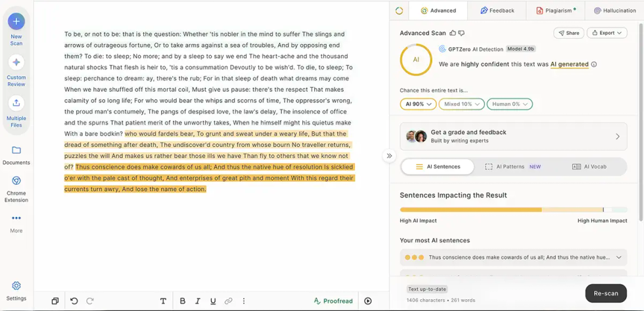Open the Documents folder icon
The image size is (644, 311).
pos(16,150)
